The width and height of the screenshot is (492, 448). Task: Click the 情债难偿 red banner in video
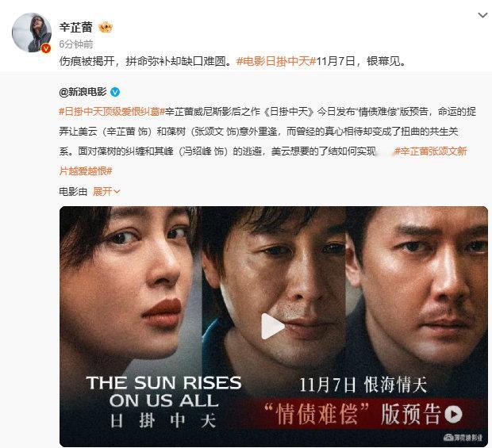pos(363,414)
